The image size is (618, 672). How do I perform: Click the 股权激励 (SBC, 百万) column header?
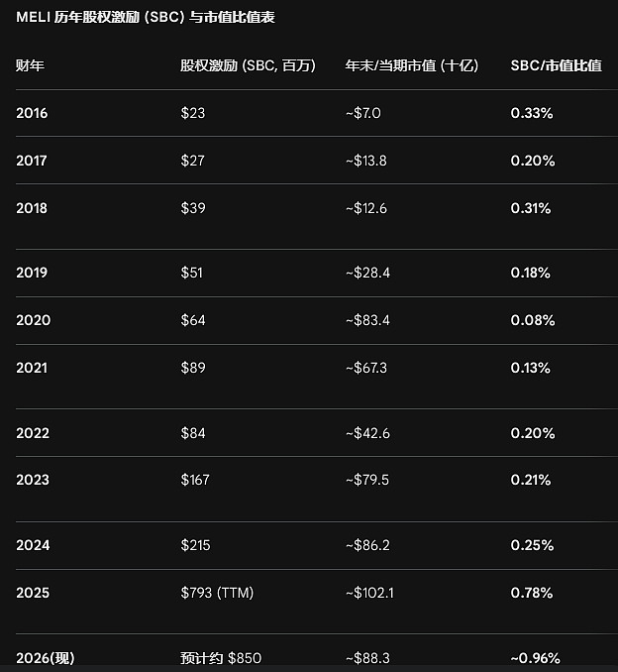coord(248,65)
